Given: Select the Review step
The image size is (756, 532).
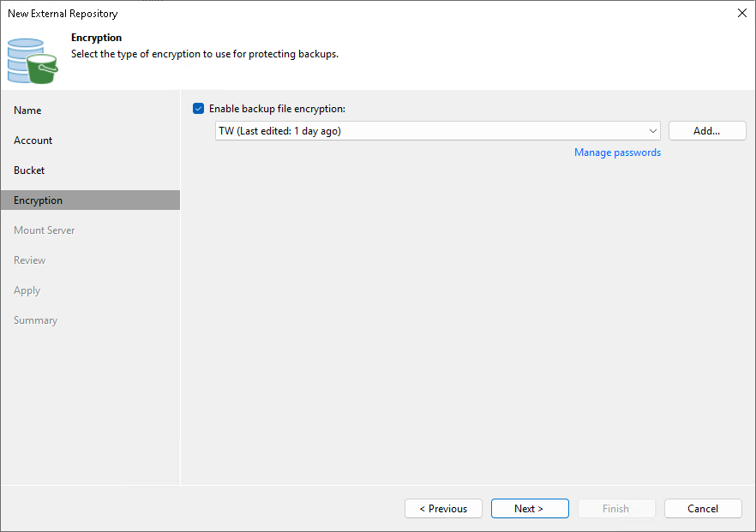Looking at the screenshot, I should coord(29,260).
